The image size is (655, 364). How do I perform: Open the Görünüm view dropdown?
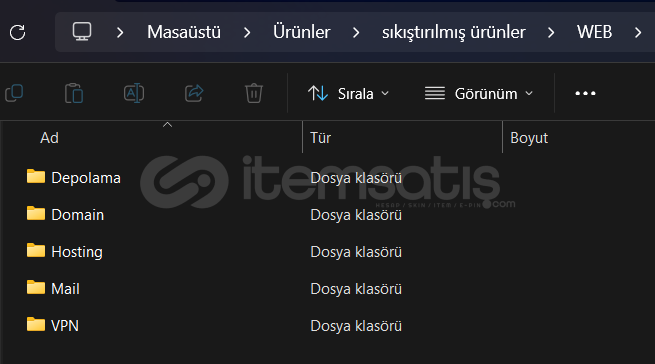click(x=479, y=94)
